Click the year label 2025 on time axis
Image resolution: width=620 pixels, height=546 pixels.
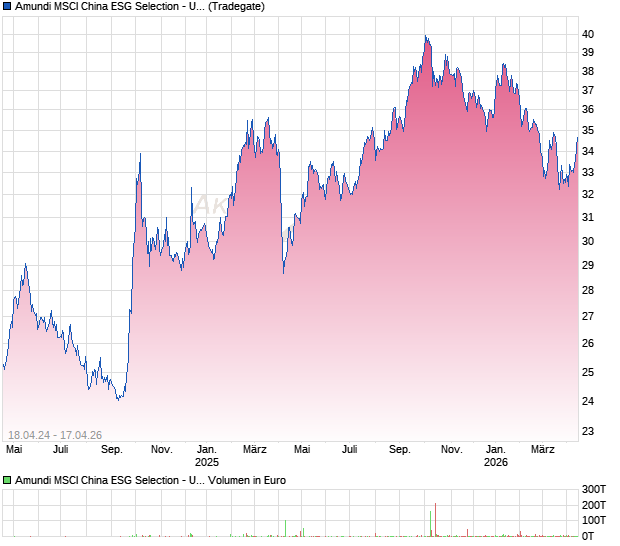click(x=207, y=462)
